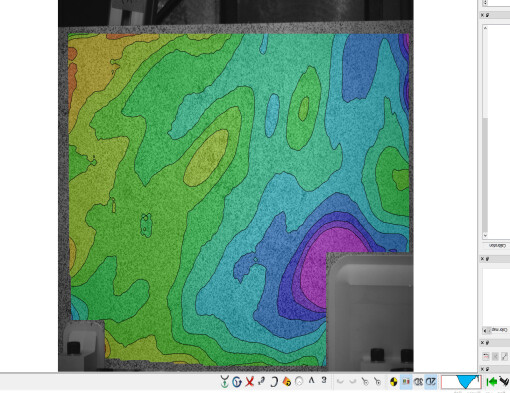Click the list scrollbar down arrow
This screenshot has height=393, width=510.
pos(485,235)
